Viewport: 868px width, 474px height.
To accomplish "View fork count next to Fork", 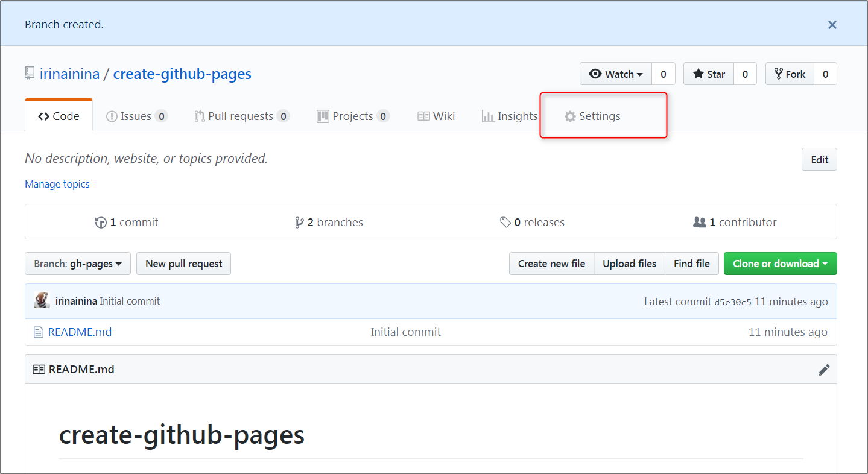I will pyautogui.click(x=825, y=74).
